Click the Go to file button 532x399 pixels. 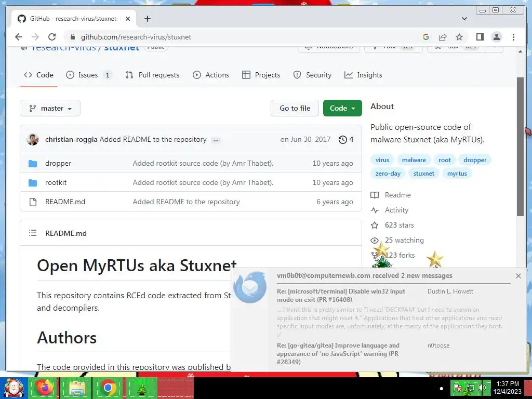295,108
